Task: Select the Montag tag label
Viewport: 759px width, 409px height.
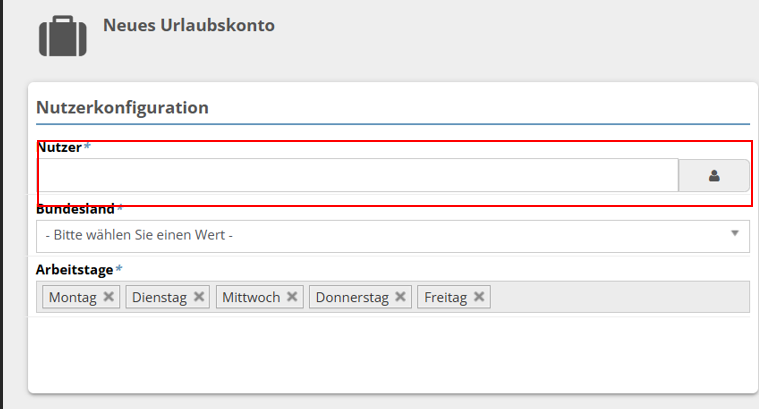Action: pyautogui.click(x=72, y=297)
